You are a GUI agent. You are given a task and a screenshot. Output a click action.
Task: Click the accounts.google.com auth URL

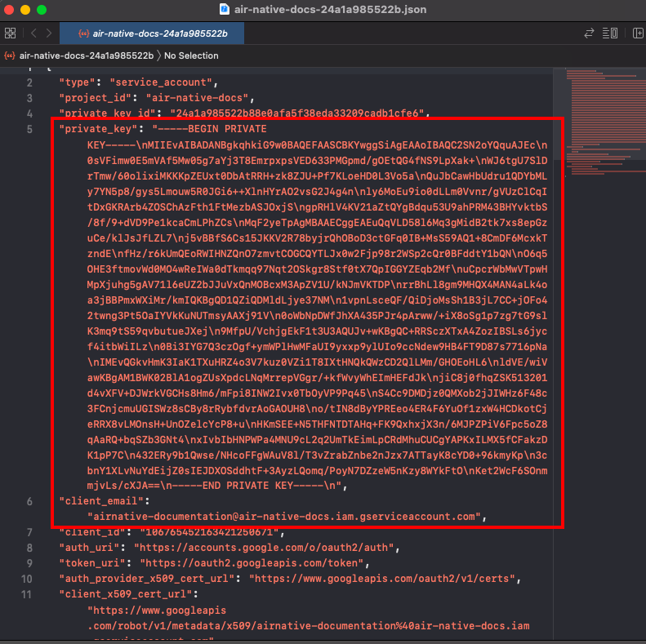[264, 548]
